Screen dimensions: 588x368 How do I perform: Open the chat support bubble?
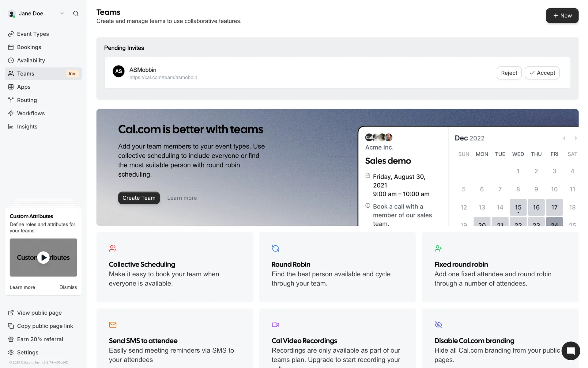(571, 351)
